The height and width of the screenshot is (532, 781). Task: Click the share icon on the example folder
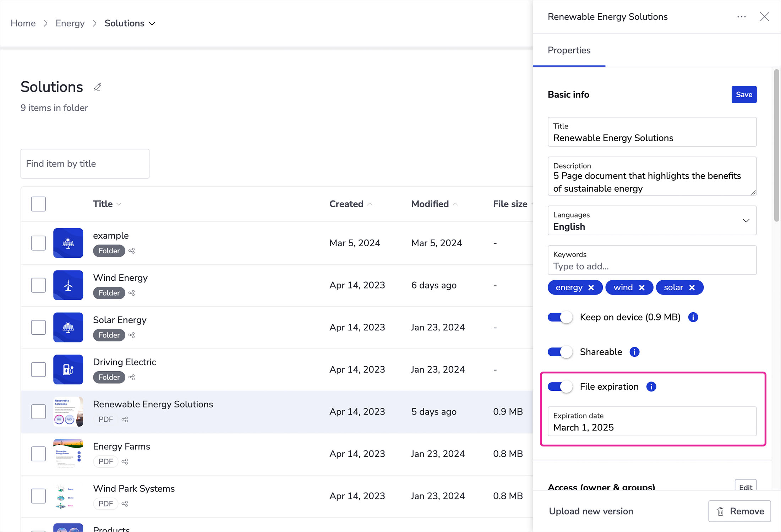[x=132, y=251]
